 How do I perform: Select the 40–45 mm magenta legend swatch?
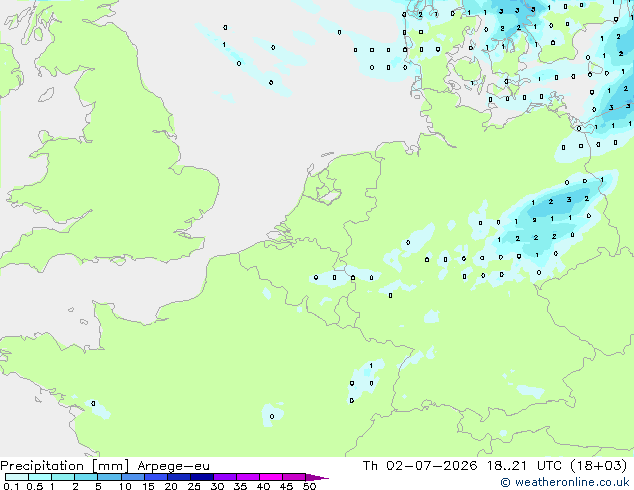(271, 477)
